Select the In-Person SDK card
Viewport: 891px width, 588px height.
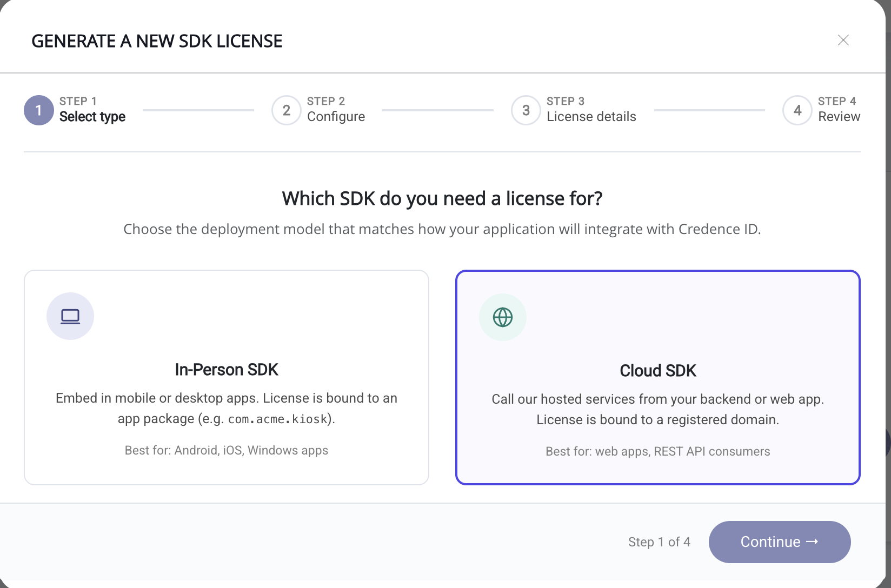pyautogui.click(x=227, y=377)
